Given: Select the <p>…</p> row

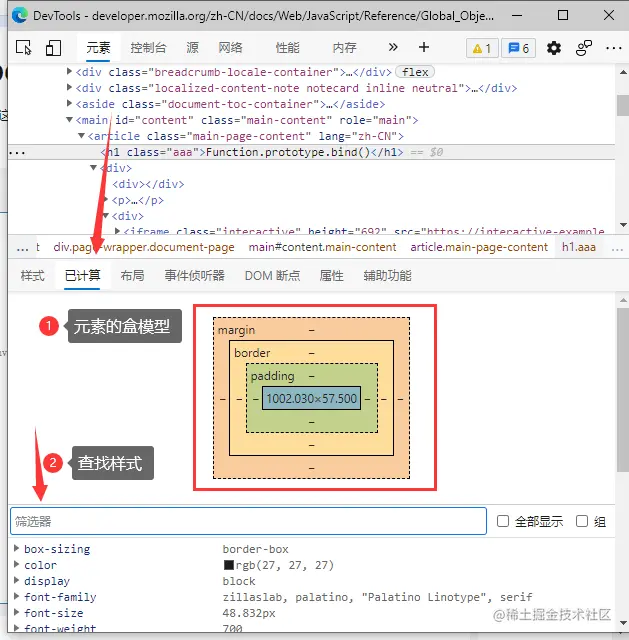Looking at the screenshot, I should 138,200.
